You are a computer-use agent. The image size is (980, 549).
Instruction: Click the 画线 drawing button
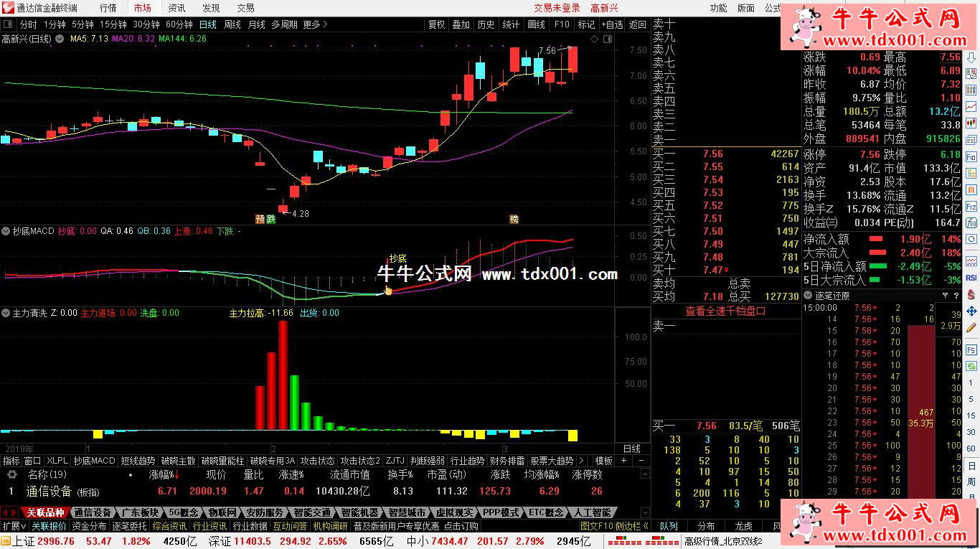coord(536,24)
